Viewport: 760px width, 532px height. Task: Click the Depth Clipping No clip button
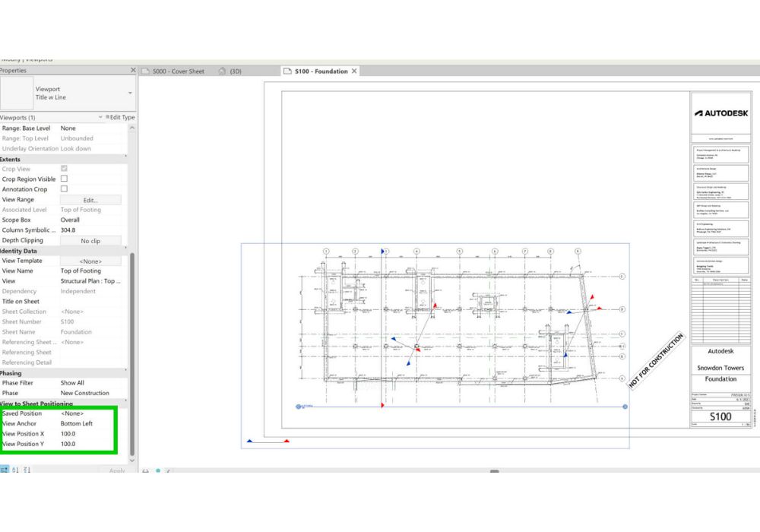90,241
